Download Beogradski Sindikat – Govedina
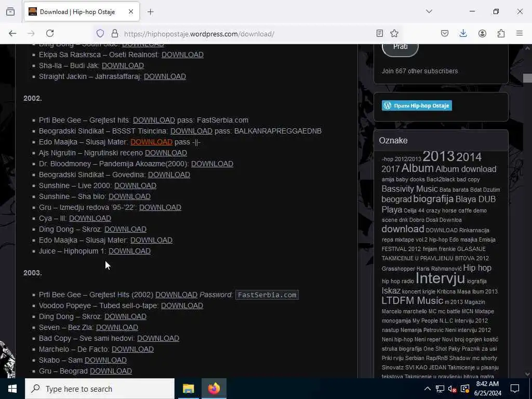Image resolution: width=532 pixels, height=399 pixels. pos(169,175)
